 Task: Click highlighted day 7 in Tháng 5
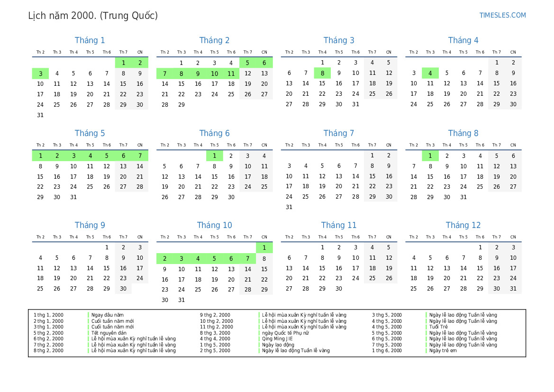click(x=140, y=155)
